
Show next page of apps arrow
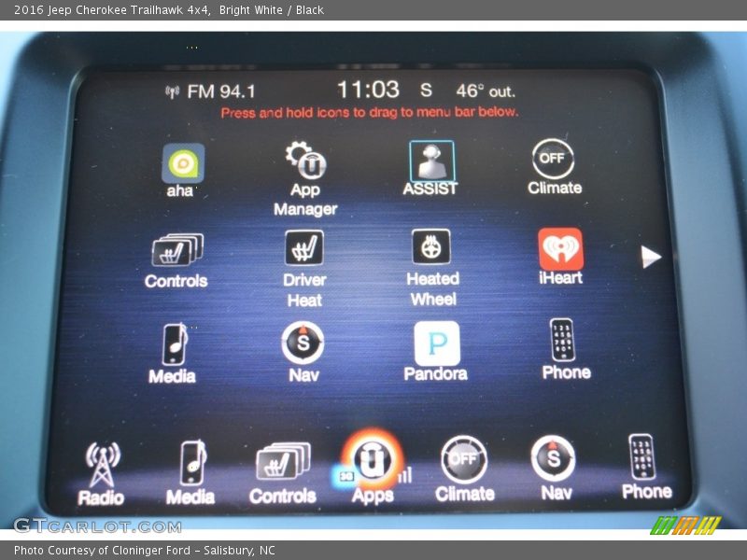tap(651, 258)
